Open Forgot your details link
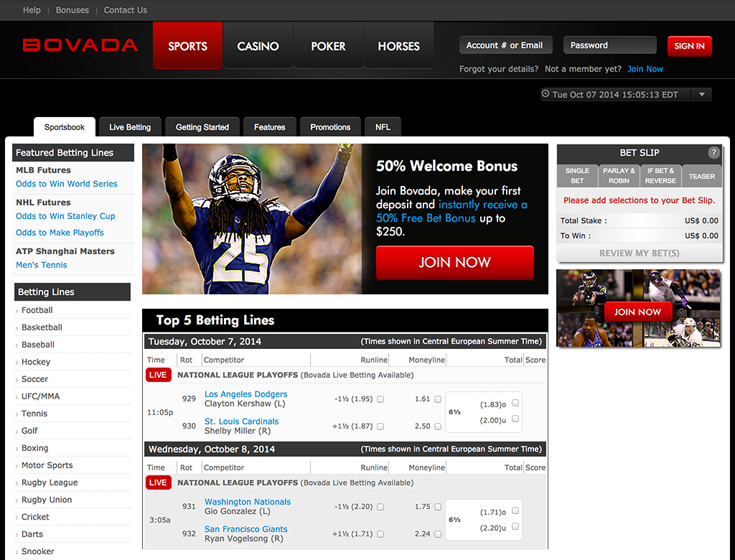This screenshot has height=560, width=735. pyautogui.click(x=499, y=69)
